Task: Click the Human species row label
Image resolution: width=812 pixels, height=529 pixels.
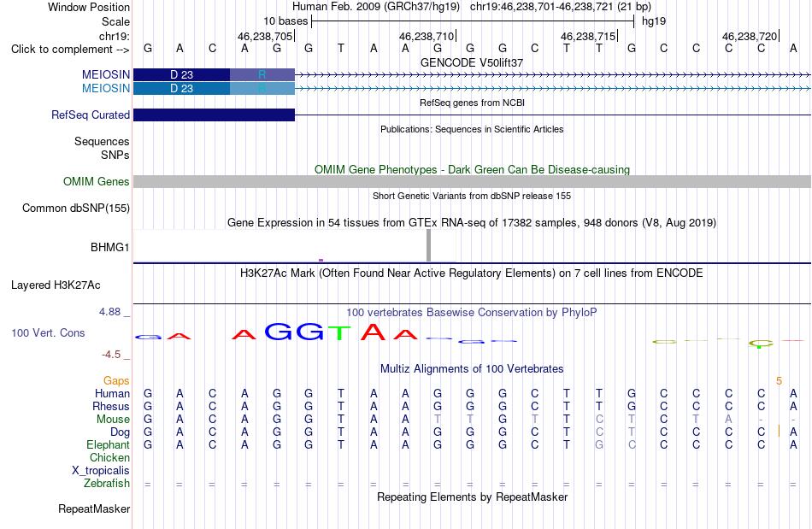Action: click(x=112, y=393)
